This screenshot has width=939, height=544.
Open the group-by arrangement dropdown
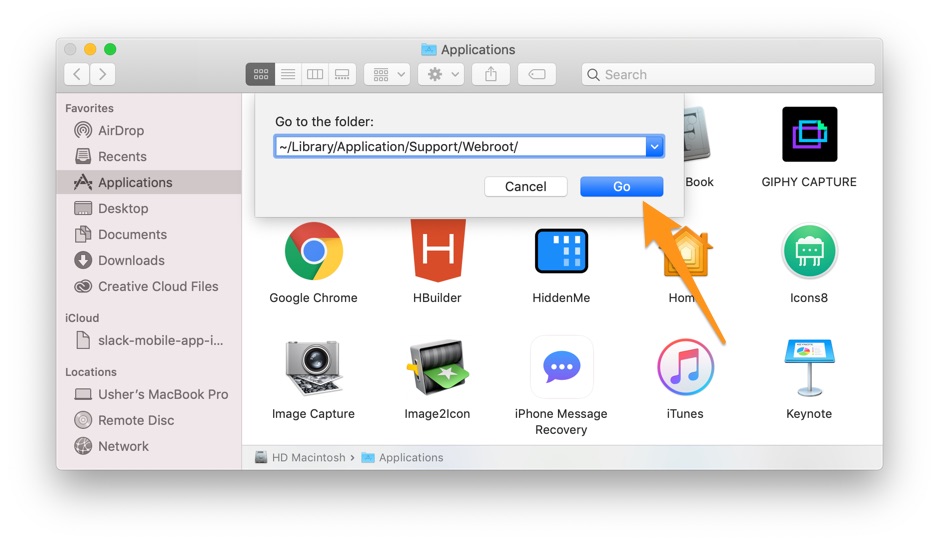(387, 74)
